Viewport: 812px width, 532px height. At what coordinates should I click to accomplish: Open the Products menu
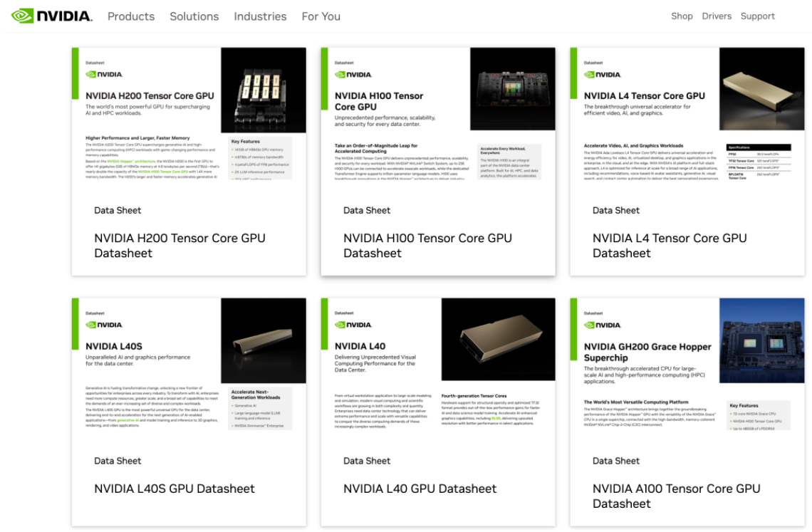coord(131,16)
